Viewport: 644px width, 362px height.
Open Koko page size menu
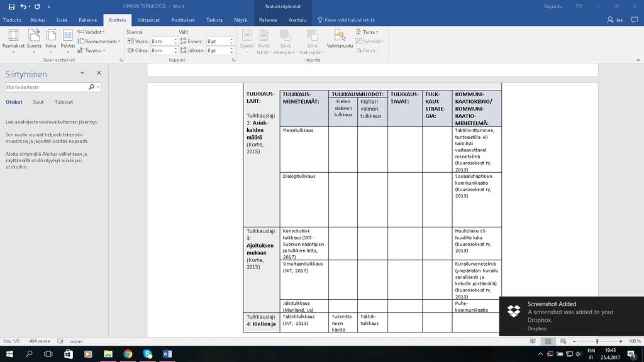[51, 41]
